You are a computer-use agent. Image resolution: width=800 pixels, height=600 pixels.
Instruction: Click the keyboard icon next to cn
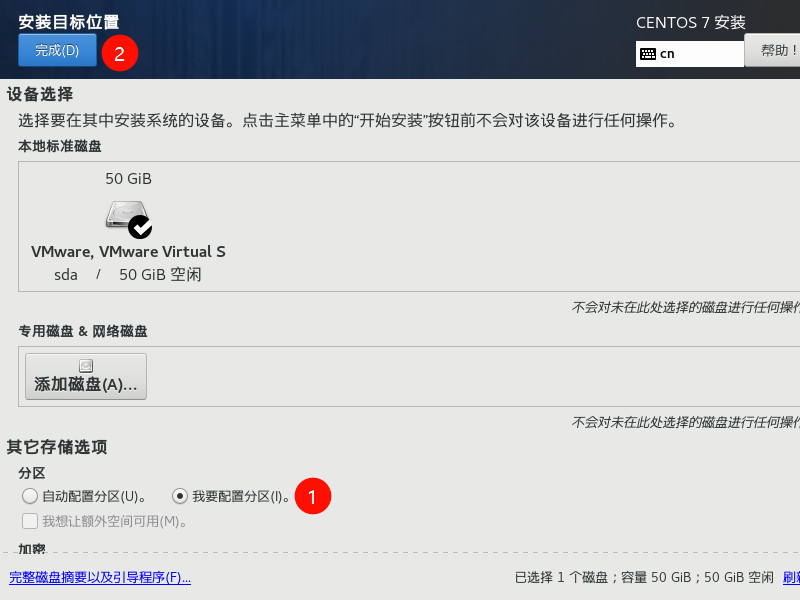pos(650,51)
